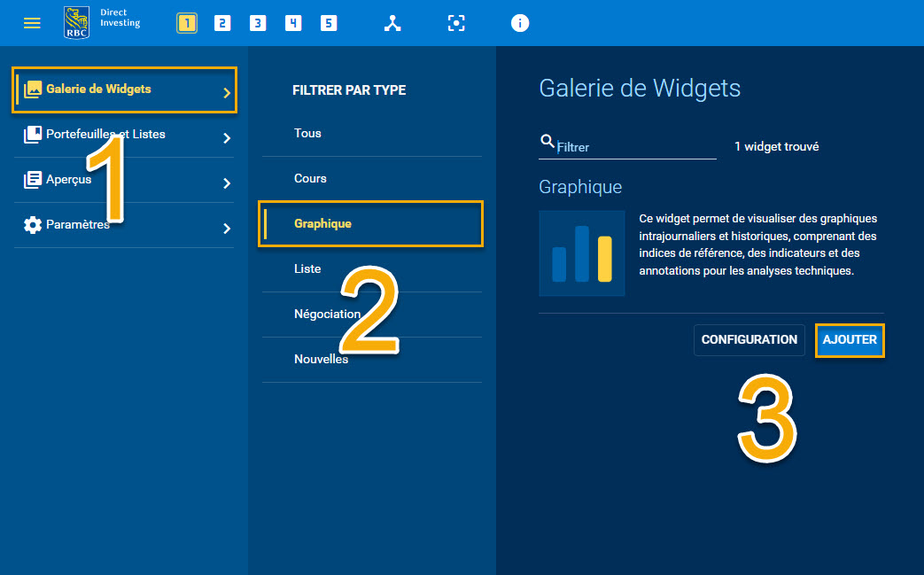Viewport: 924px width, 575px height.
Task: Click the AJOUTER button
Action: click(x=849, y=339)
